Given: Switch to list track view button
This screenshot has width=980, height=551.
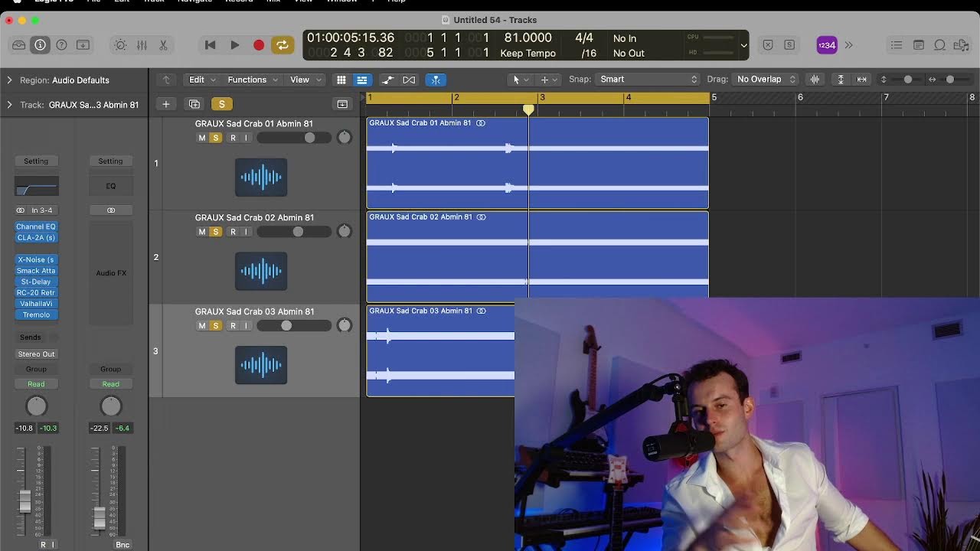Looking at the screenshot, I should (361, 80).
